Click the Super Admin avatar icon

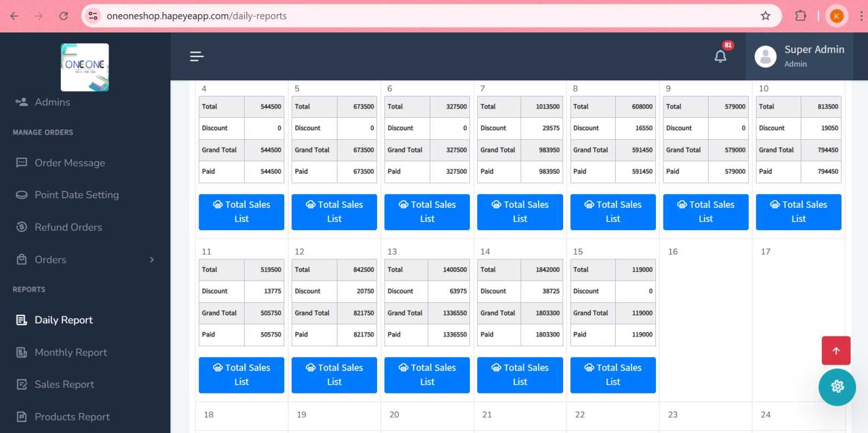tap(765, 56)
